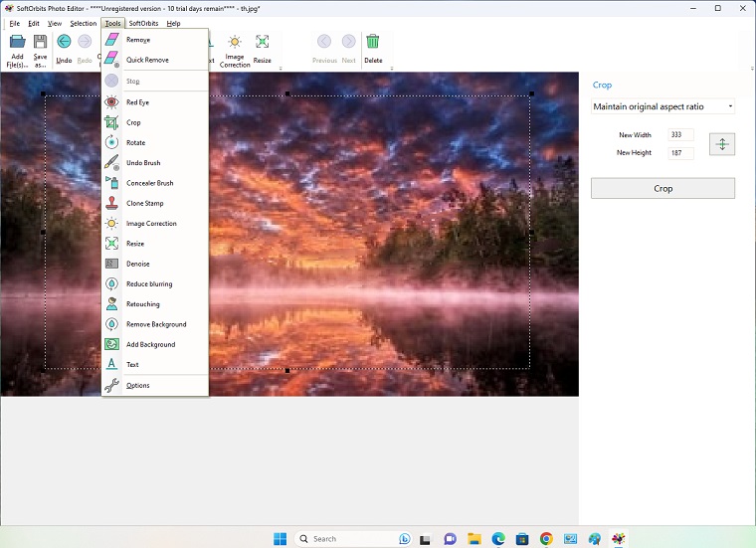Select Red Eye menu entry

tap(155, 102)
